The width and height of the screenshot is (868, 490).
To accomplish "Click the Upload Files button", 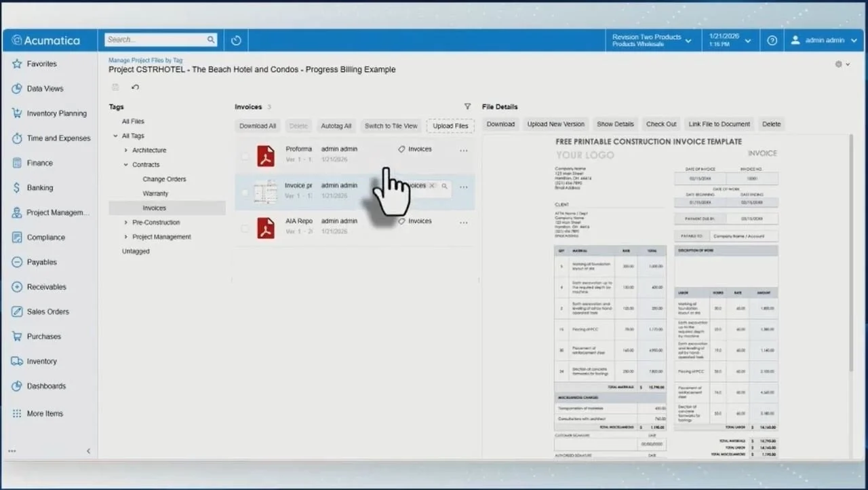I will (450, 126).
